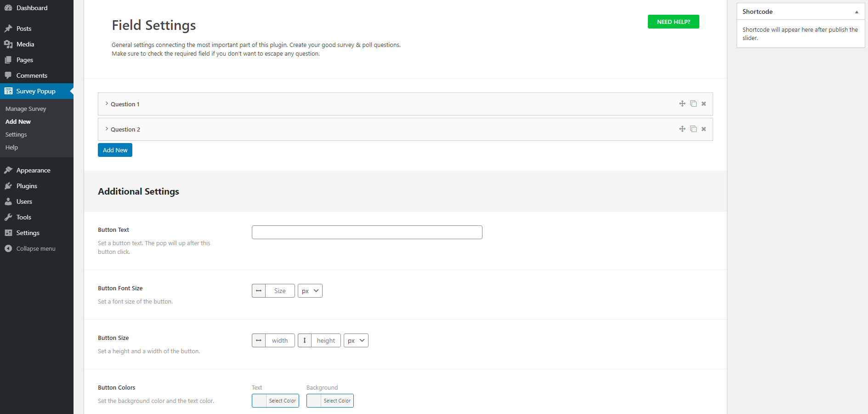Select the Text color swatch picker
The image size is (868, 414).
275,401
